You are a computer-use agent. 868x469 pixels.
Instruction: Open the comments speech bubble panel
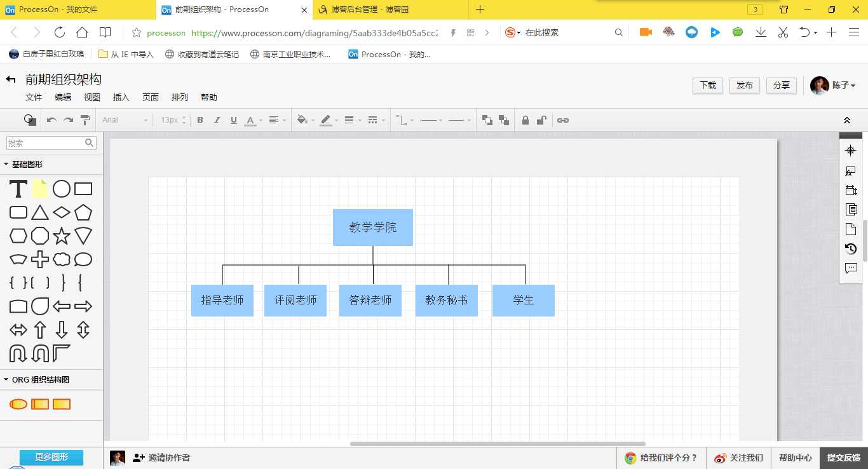[851, 268]
